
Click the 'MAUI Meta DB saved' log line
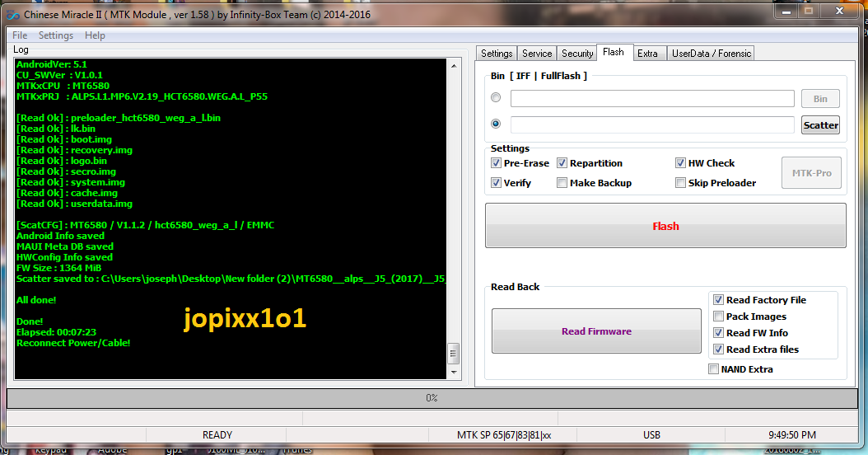pos(65,246)
